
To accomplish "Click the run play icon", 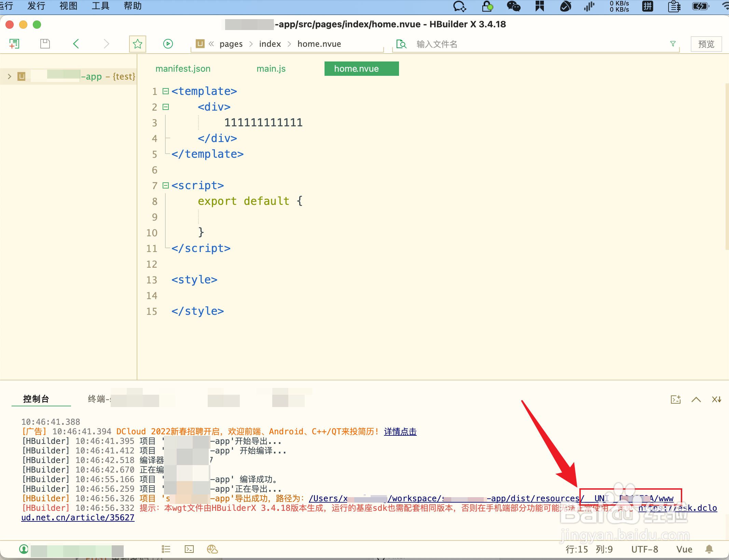I will [x=168, y=44].
